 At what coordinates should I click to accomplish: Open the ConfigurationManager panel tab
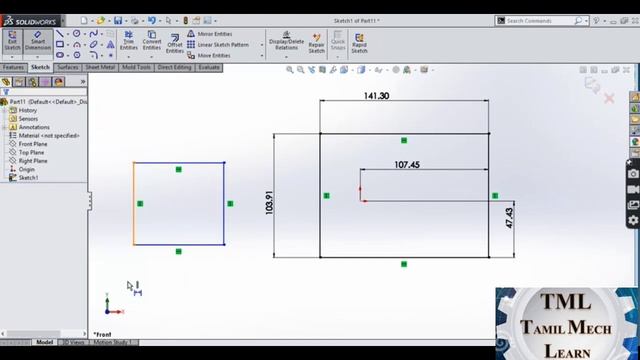point(32,82)
